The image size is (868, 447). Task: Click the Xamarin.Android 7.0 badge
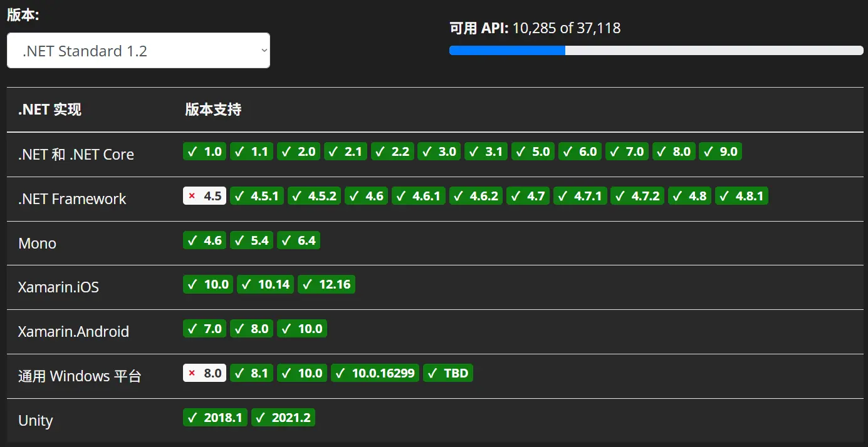pos(204,329)
